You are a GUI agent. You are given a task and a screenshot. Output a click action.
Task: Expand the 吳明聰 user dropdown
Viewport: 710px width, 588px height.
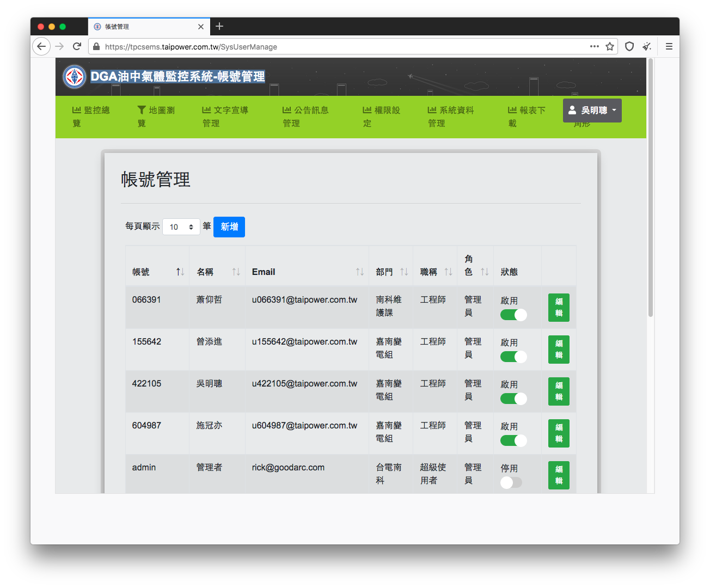click(x=592, y=111)
